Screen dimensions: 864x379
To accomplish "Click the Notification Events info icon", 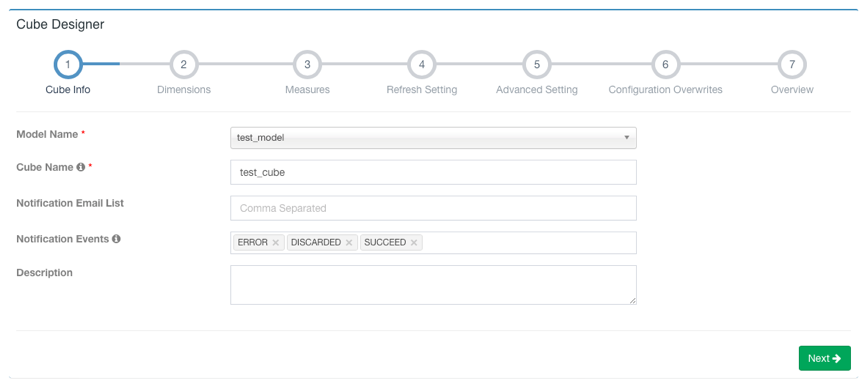I will pyautogui.click(x=116, y=239).
